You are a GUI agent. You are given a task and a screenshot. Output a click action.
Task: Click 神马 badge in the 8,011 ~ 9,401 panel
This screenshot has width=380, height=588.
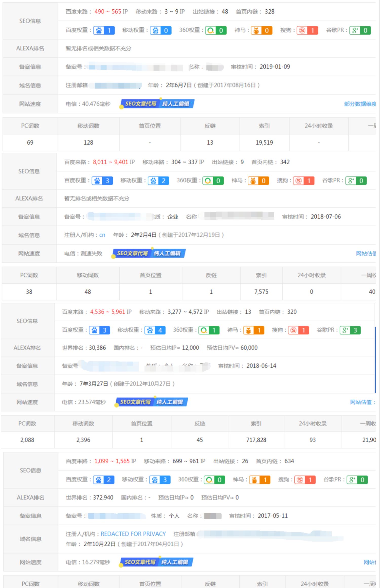point(258,181)
